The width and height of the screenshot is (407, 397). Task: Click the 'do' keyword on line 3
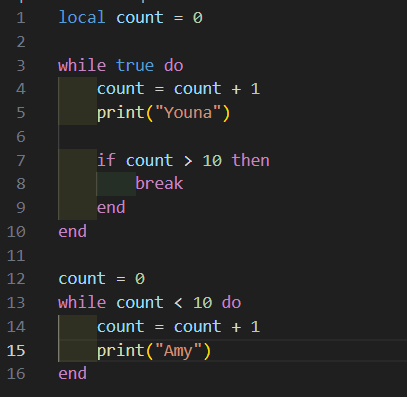tap(174, 65)
